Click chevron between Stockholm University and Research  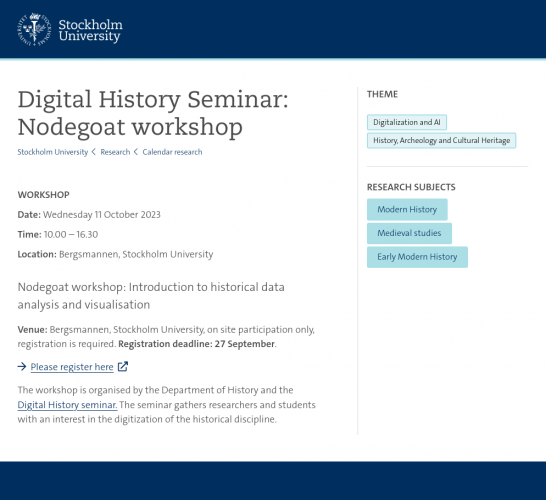94,152
